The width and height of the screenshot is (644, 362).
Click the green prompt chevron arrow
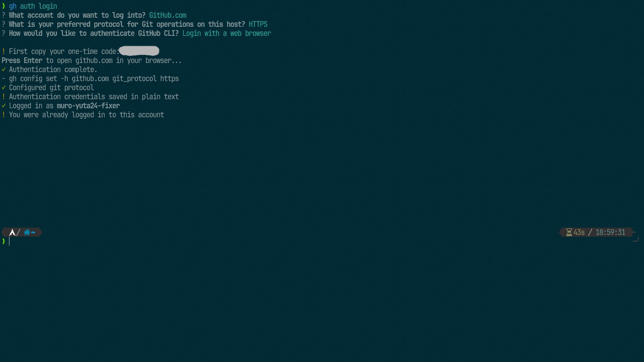tap(3, 241)
